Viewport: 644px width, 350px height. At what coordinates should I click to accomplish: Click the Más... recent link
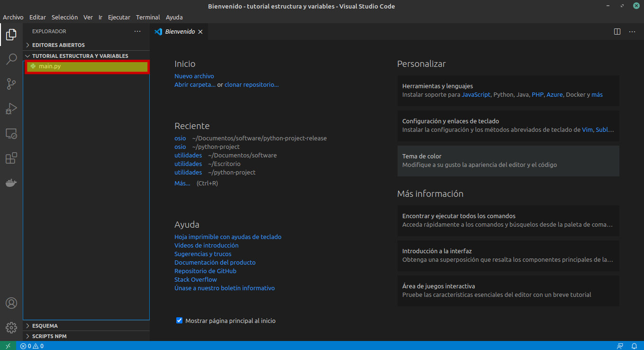pyautogui.click(x=182, y=183)
